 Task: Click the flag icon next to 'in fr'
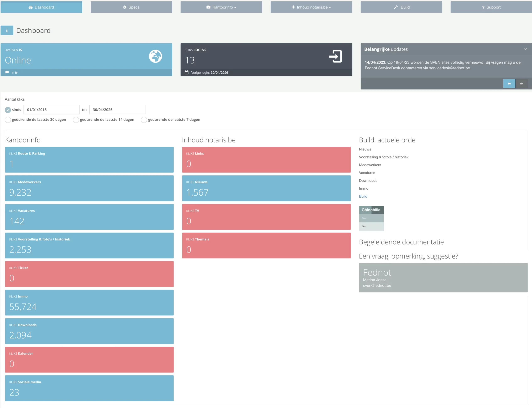(7, 72)
